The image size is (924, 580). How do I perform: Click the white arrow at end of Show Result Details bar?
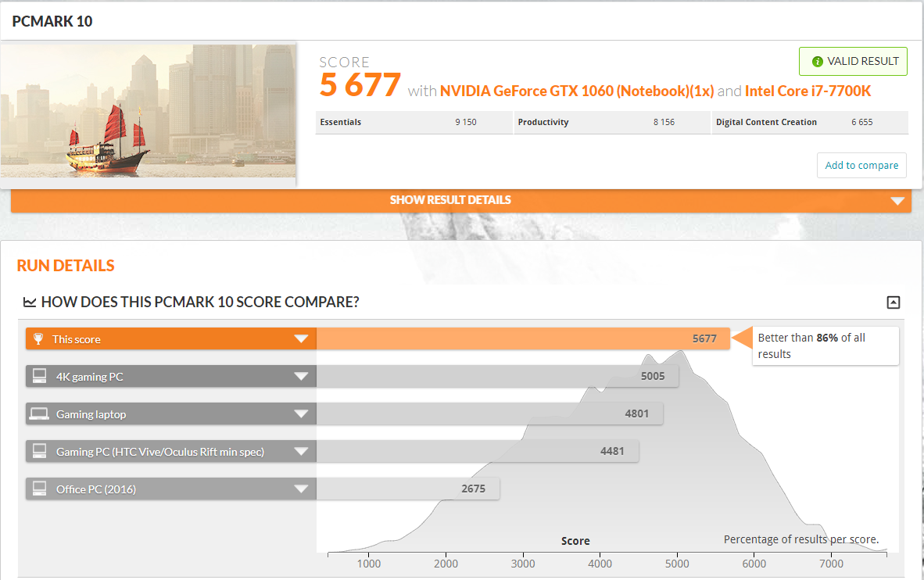[x=897, y=201]
